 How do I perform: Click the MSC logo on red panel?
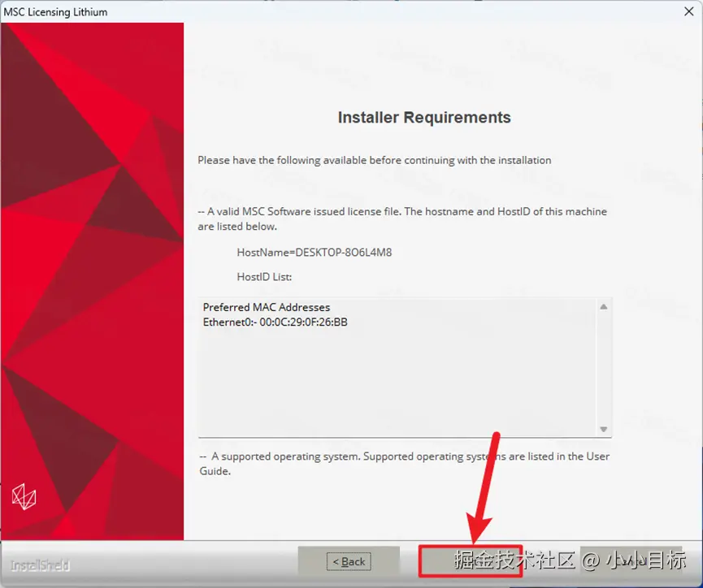tap(24, 496)
